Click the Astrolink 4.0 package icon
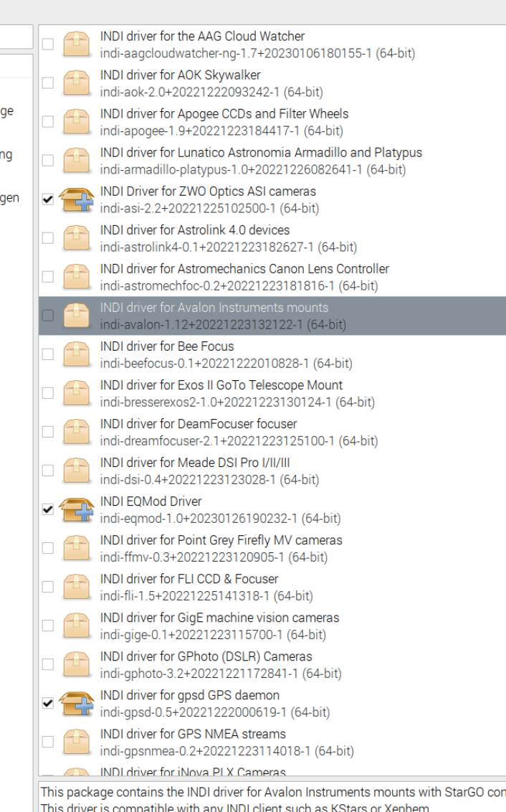The image size is (506, 812). pyautogui.click(x=77, y=238)
